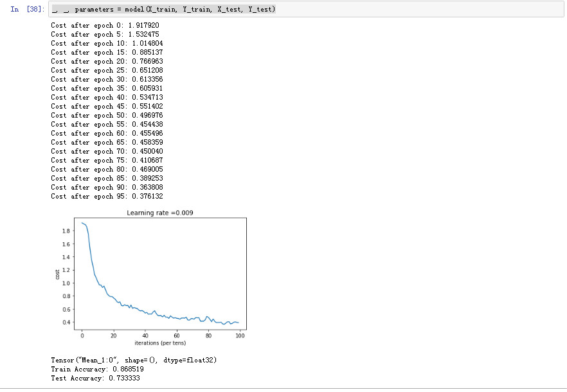Click 'Cost after epoch 35: 0.605931' line
This screenshot has width=567, height=392.
pos(107,88)
